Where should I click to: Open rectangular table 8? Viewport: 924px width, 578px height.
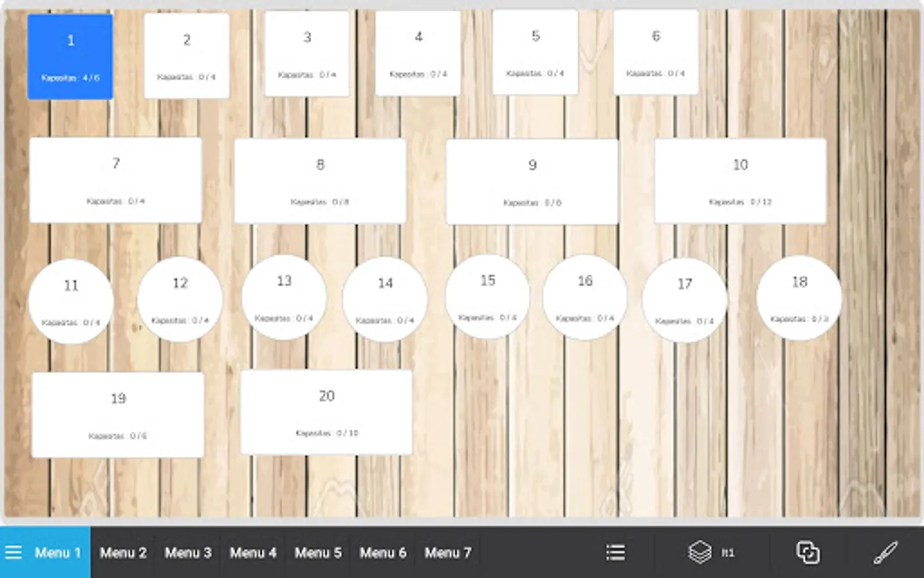click(320, 181)
